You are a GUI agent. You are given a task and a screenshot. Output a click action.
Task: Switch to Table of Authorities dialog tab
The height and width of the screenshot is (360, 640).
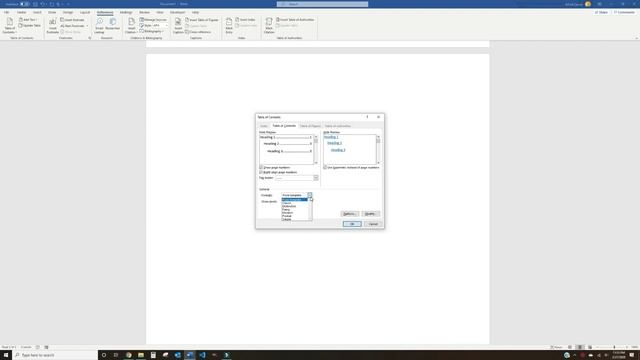click(x=338, y=126)
